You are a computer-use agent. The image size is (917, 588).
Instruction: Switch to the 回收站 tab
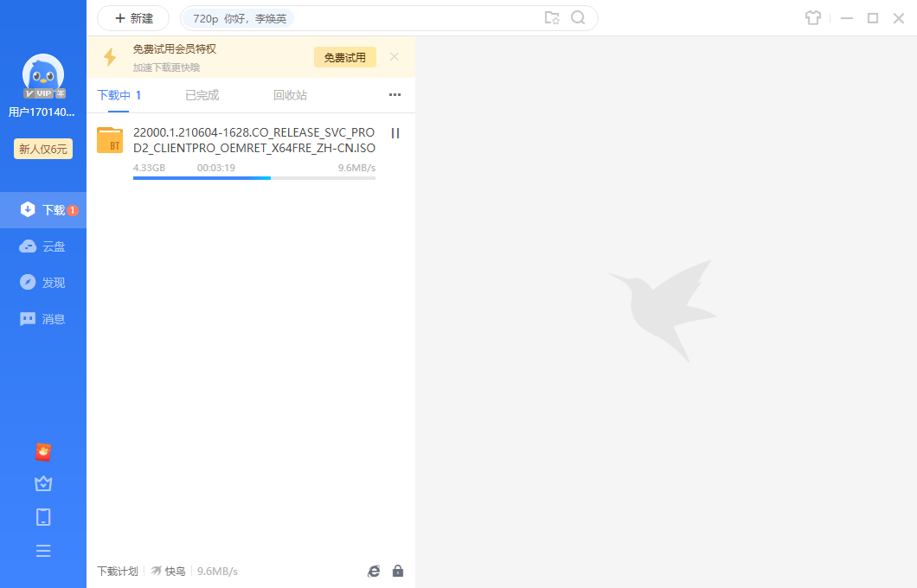(x=290, y=95)
